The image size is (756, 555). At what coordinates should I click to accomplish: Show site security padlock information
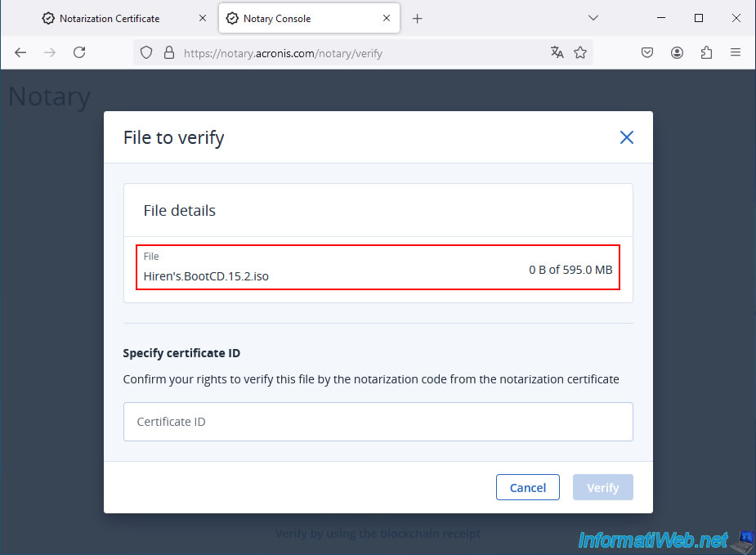(168, 52)
